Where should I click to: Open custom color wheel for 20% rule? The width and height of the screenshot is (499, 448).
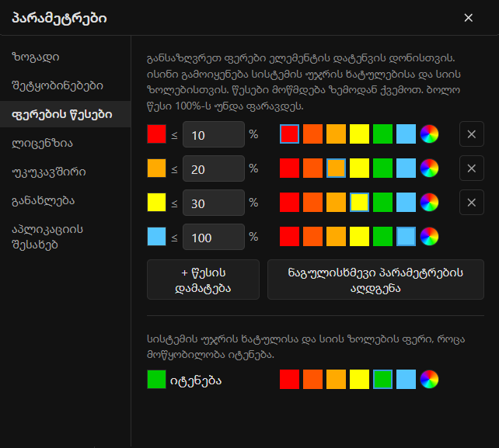pyautogui.click(x=429, y=168)
